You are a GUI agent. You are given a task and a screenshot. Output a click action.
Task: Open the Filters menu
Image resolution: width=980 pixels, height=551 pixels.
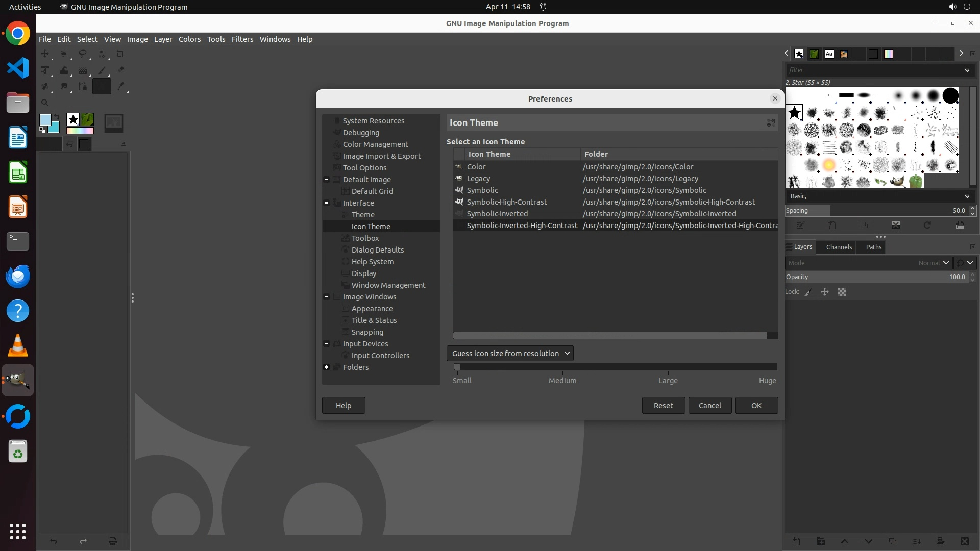tap(242, 39)
